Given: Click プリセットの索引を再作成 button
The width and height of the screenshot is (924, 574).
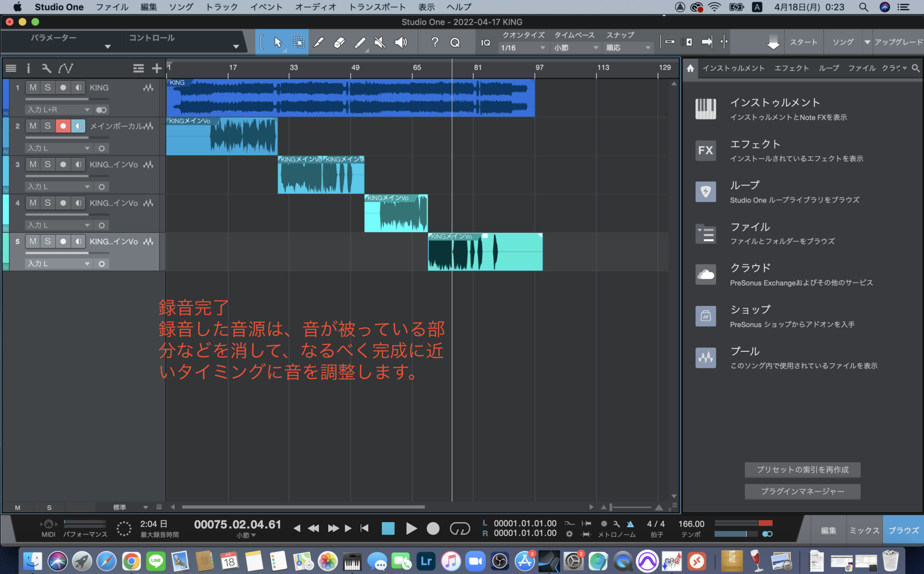Looking at the screenshot, I should (802, 470).
